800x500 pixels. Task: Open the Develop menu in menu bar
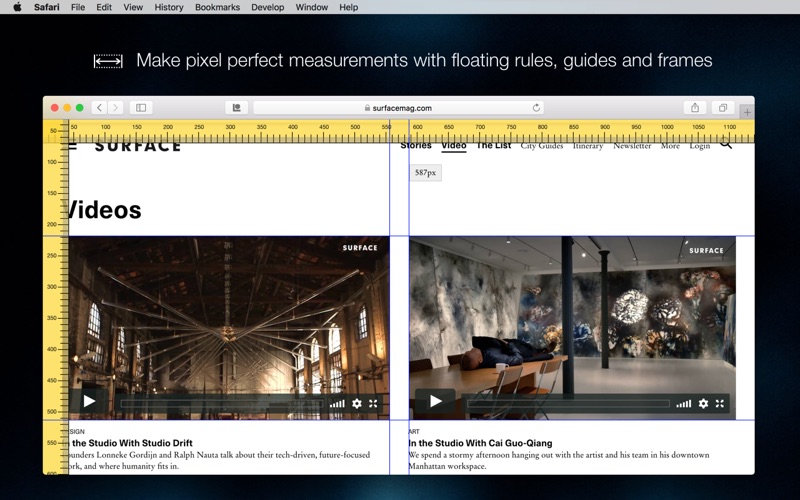[x=267, y=7]
